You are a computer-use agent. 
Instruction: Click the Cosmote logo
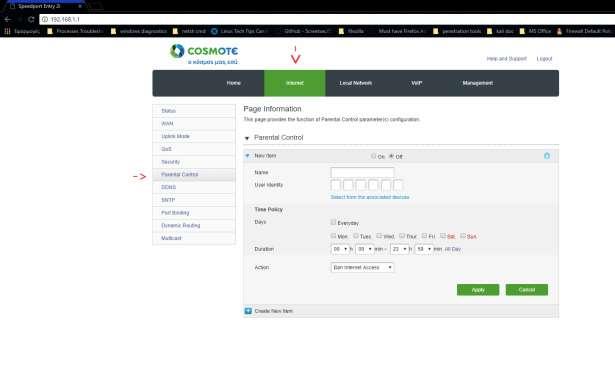[x=204, y=54]
